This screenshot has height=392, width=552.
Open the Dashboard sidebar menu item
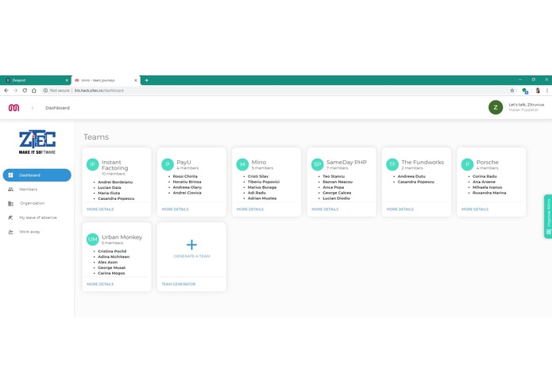(37, 175)
